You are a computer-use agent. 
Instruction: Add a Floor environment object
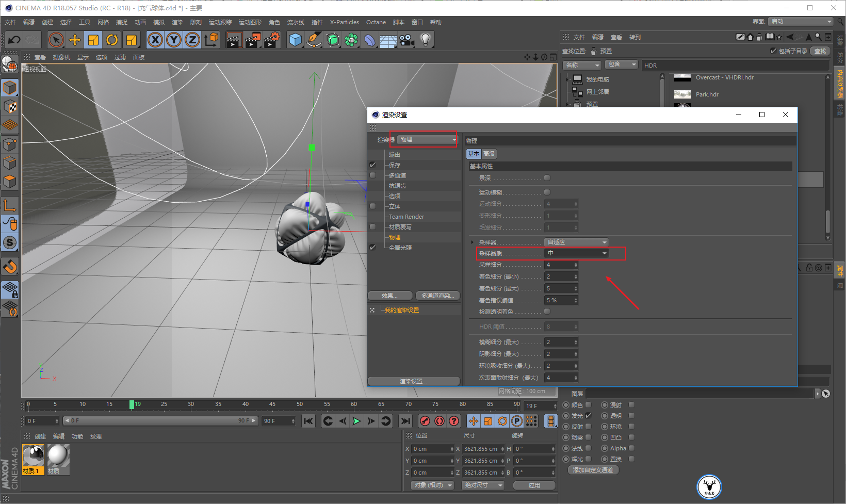click(x=388, y=40)
